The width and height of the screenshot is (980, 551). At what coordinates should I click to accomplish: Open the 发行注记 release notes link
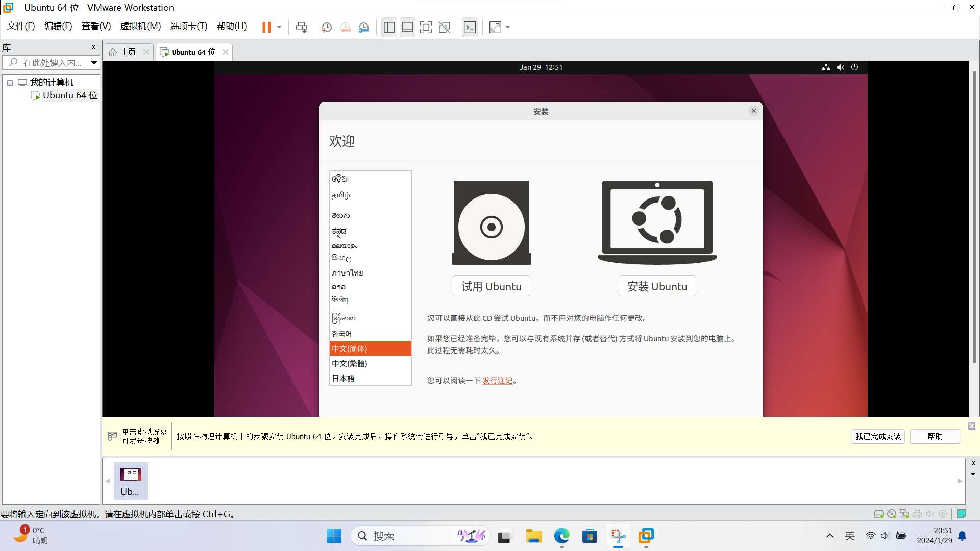(498, 381)
